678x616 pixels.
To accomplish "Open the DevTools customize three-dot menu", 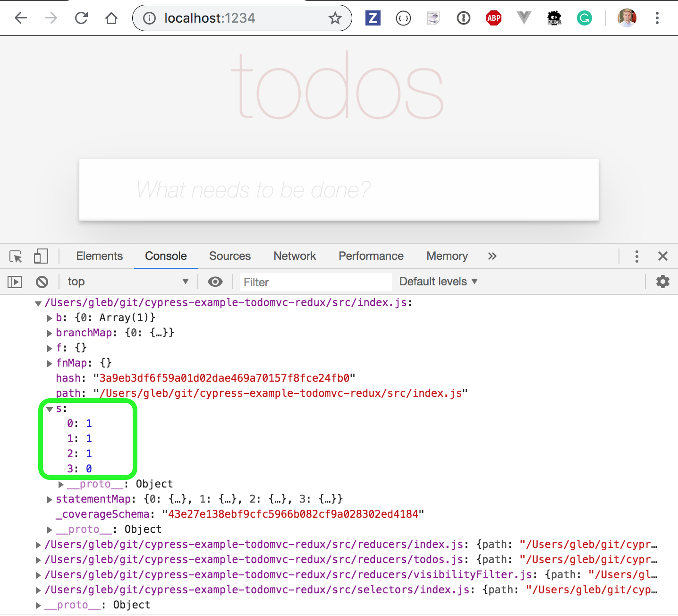I will click(x=637, y=257).
